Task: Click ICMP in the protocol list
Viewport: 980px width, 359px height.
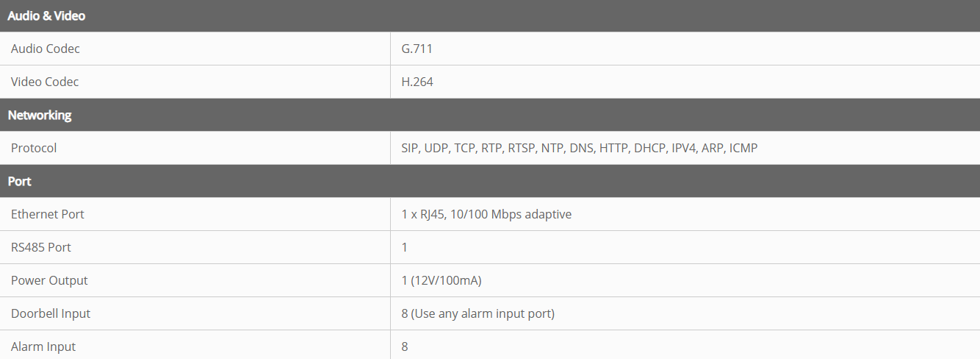Action: click(743, 148)
